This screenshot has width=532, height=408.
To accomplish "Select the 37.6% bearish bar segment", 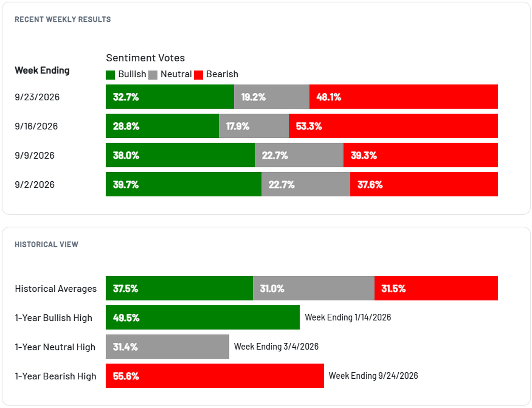I will click(x=424, y=185).
